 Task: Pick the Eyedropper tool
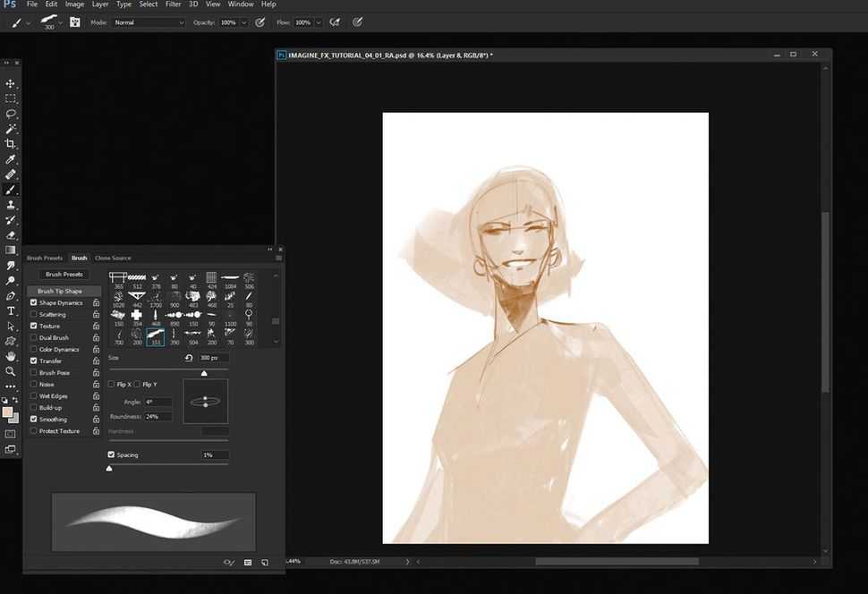point(12,159)
